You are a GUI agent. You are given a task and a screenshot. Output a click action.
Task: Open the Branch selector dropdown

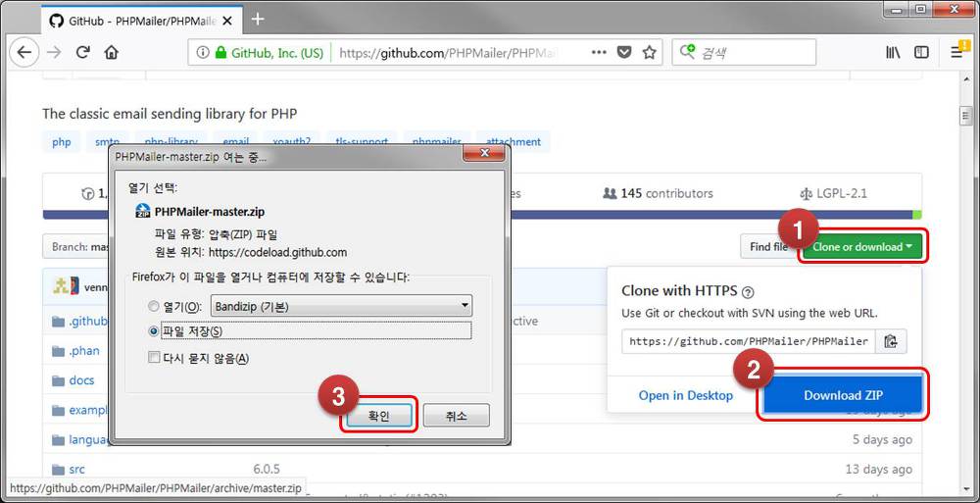pos(75,246)
